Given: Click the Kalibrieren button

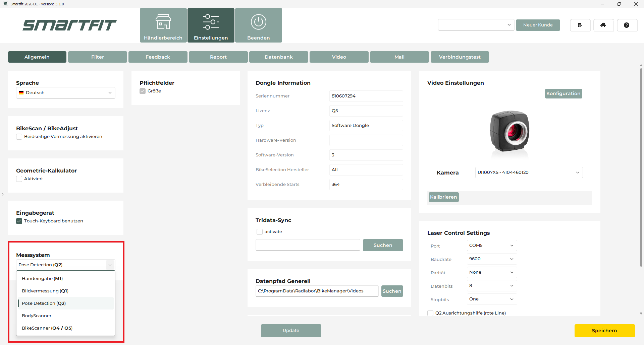Looking at the screenshot, I should [443, 197].
